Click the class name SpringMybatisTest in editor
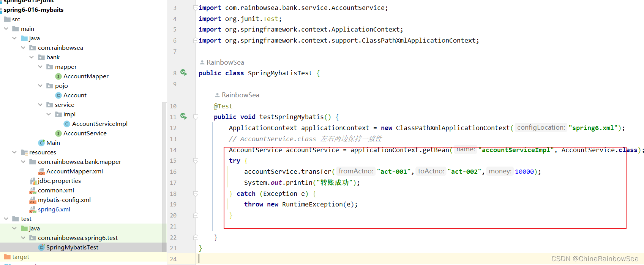The image size is (644, 265). 280,73
